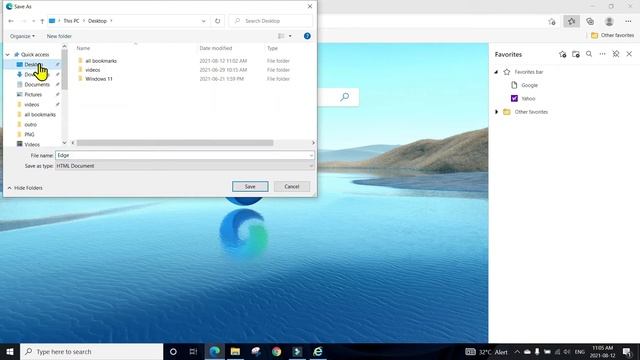Open Other favorites in favorites bar
Viewport: 640px width, 360px height.
(612, 35)
